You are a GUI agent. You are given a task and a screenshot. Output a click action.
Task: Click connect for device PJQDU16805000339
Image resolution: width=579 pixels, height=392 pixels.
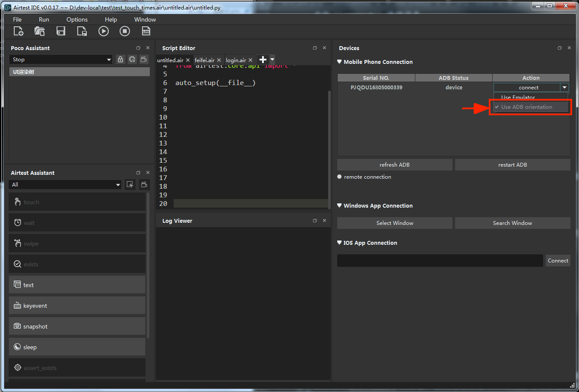click(x=527, y=87)
